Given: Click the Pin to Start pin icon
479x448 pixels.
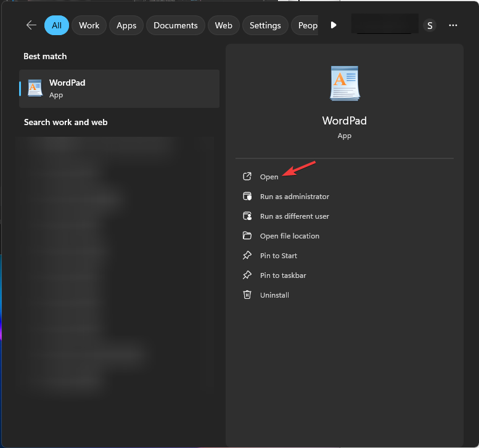Looking at the screenshot, I should click(247, 256).
